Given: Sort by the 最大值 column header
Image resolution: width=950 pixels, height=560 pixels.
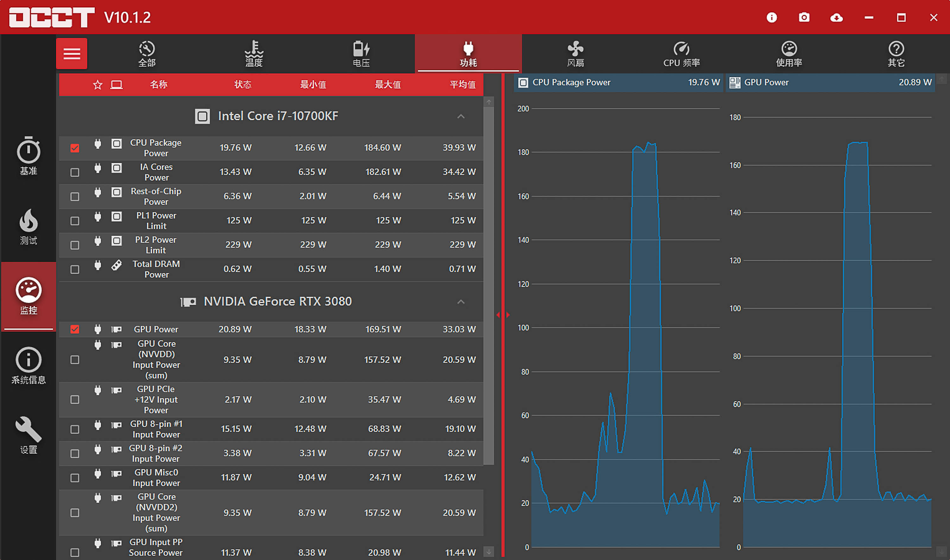Looking at the screenshot, I should [387, 85].
